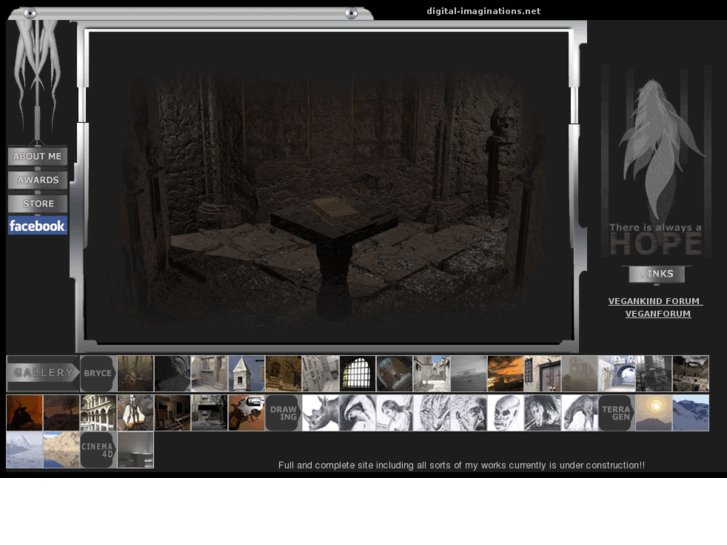727x545 pixels.
Task: Click the 'There is always a HOPE' banner
Action: [x=656, y=160]
